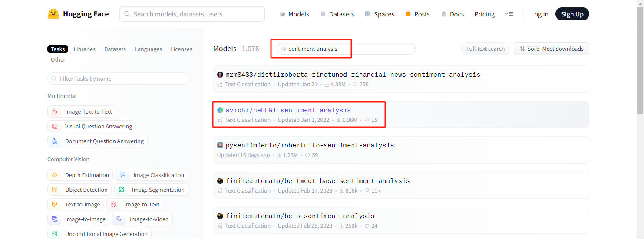Click the search magnifier icon in top bar
644x239 pixels.
pos(128,14)
